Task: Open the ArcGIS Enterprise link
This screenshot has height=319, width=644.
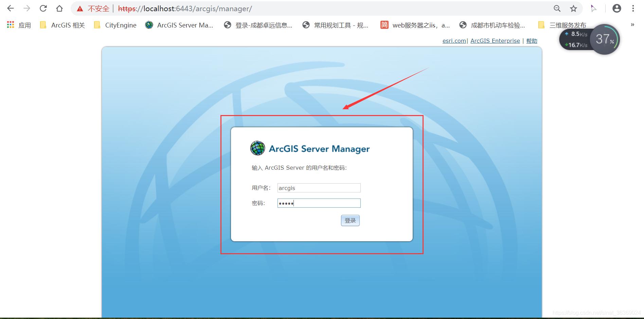Action: click(495, 41)
